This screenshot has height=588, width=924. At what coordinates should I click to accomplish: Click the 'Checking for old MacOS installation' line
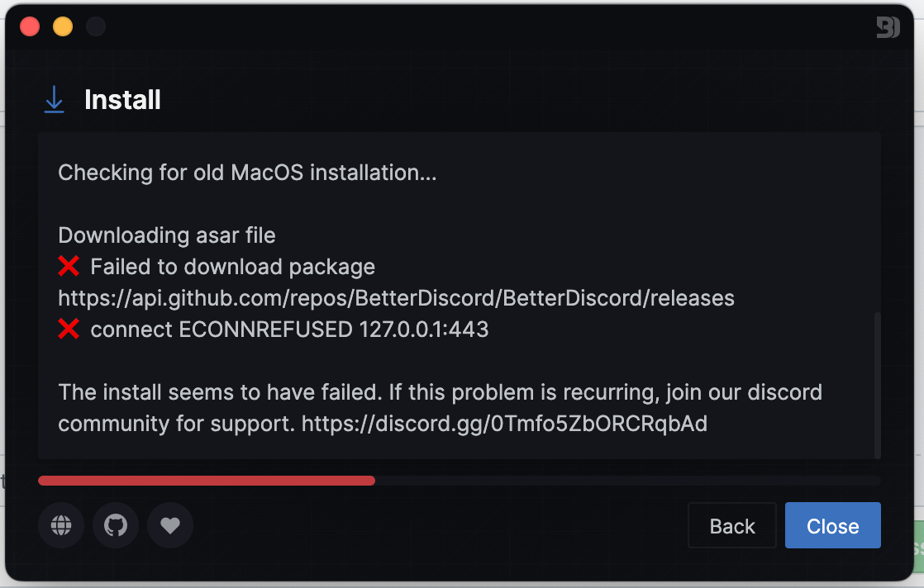click(247, 173)
